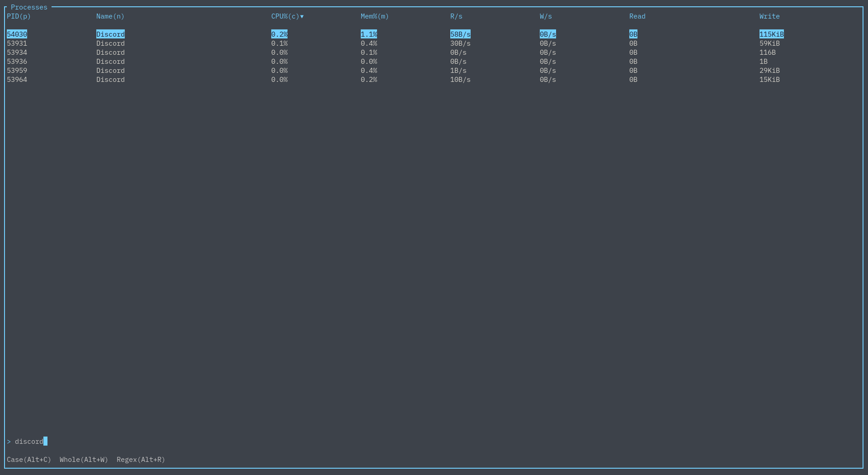This screenshot has height=475, width=868.
Task: Click the Processes panel title
Action: click(x=29, y=7)
